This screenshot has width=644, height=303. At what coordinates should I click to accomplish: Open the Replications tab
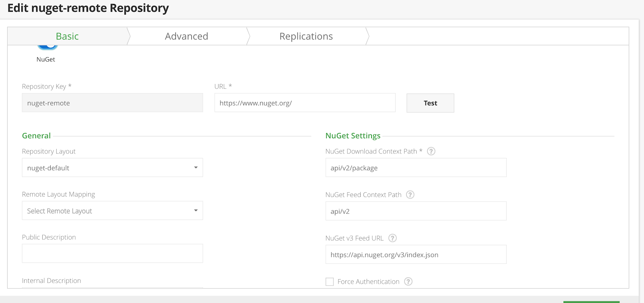coord(306,36)
